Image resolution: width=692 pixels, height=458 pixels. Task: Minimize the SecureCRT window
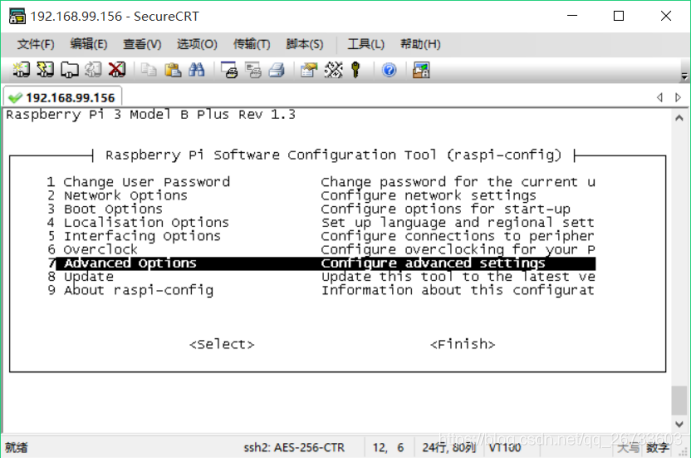(572, 16)
